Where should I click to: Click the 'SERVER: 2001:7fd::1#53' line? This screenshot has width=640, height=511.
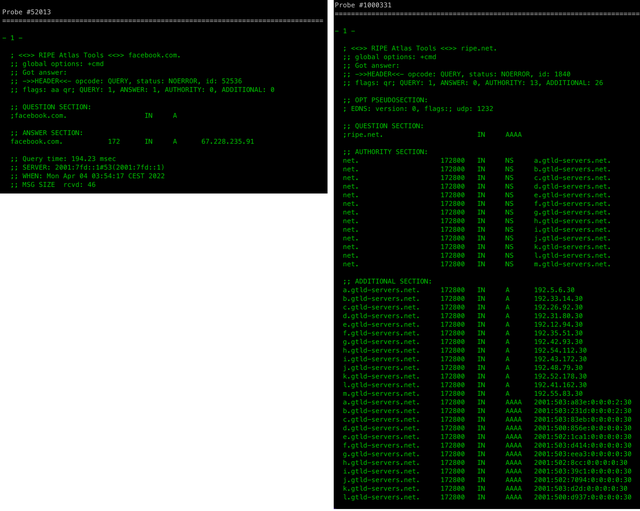pyautogui.click(x=88, y=167)
